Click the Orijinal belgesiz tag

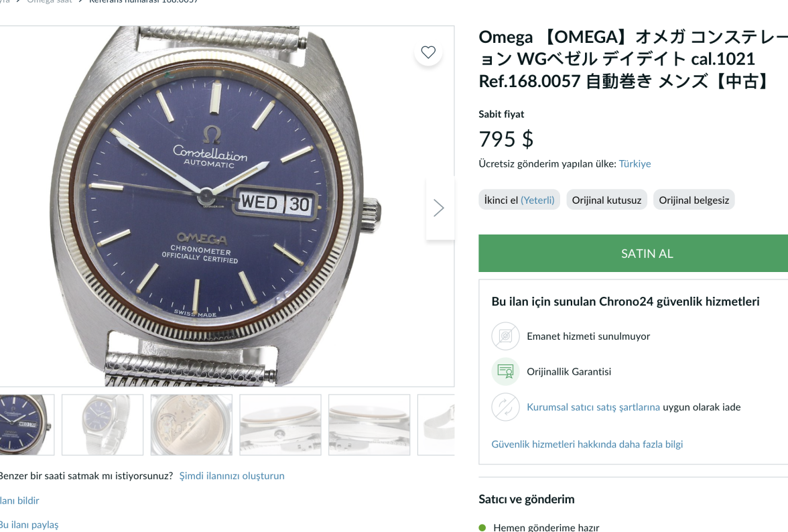pos(694,200)
